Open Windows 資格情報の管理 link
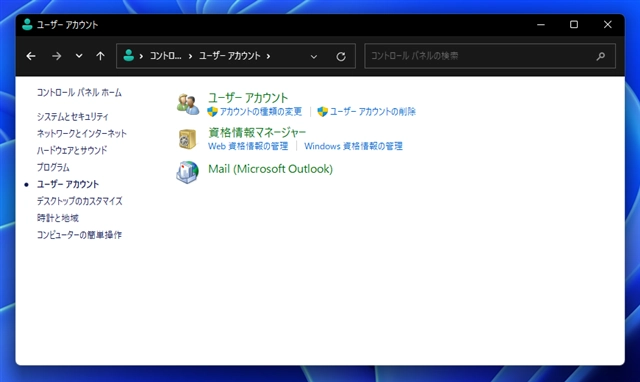The width and height of the screenshot is (640, 382). [353, 146]
